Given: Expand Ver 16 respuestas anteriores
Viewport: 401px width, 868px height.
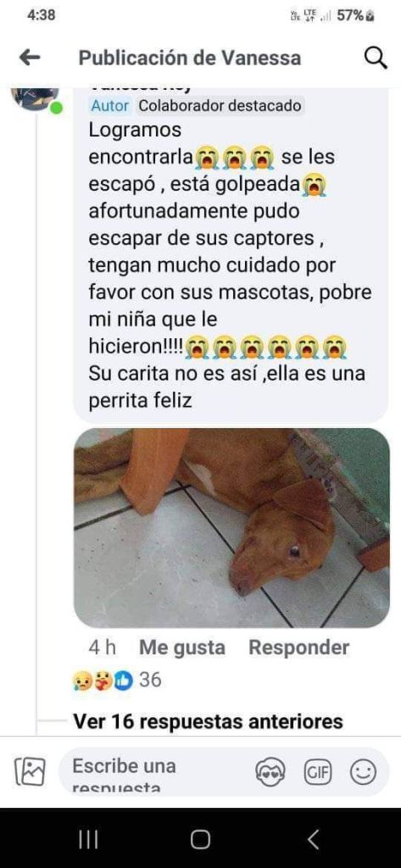Looking at the screenshot, I should point(209,722).
